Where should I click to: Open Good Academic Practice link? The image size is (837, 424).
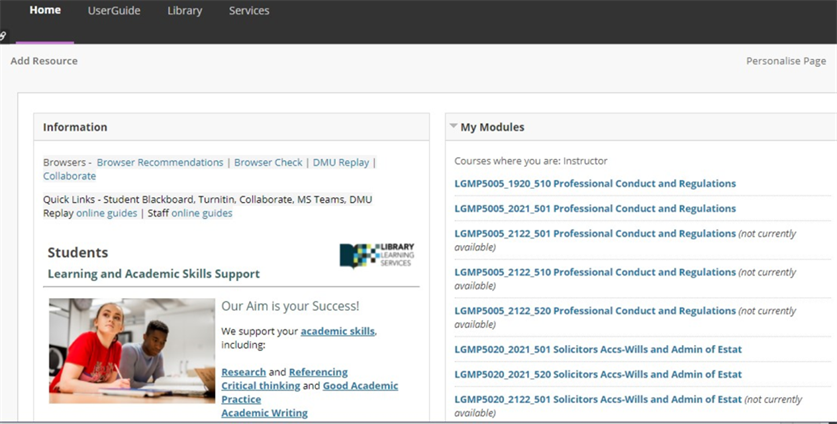(x=310, y=392)
